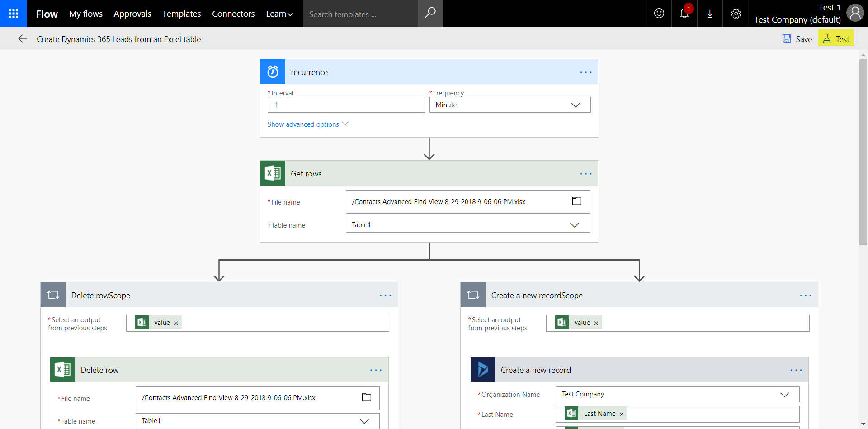Expand the Learn menu
Image resolution: width=868 pixels, height=429 pixels.
click(279, 14)
